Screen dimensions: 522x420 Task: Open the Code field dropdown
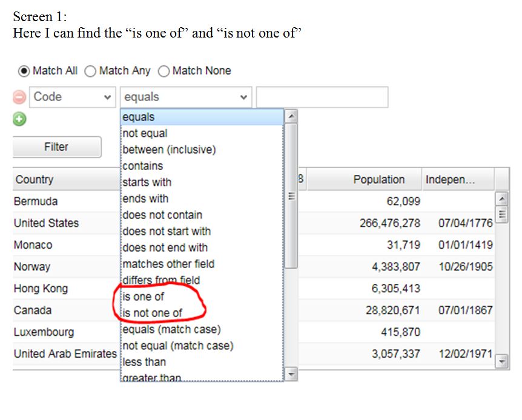(x=72, y=97)
